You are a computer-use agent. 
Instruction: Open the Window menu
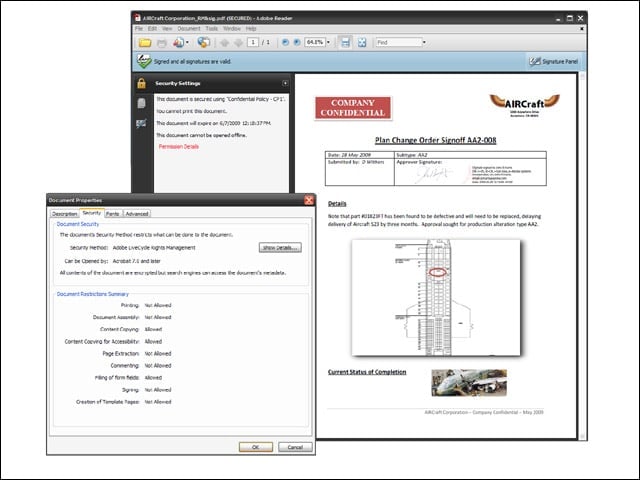(x=231, y=29)
